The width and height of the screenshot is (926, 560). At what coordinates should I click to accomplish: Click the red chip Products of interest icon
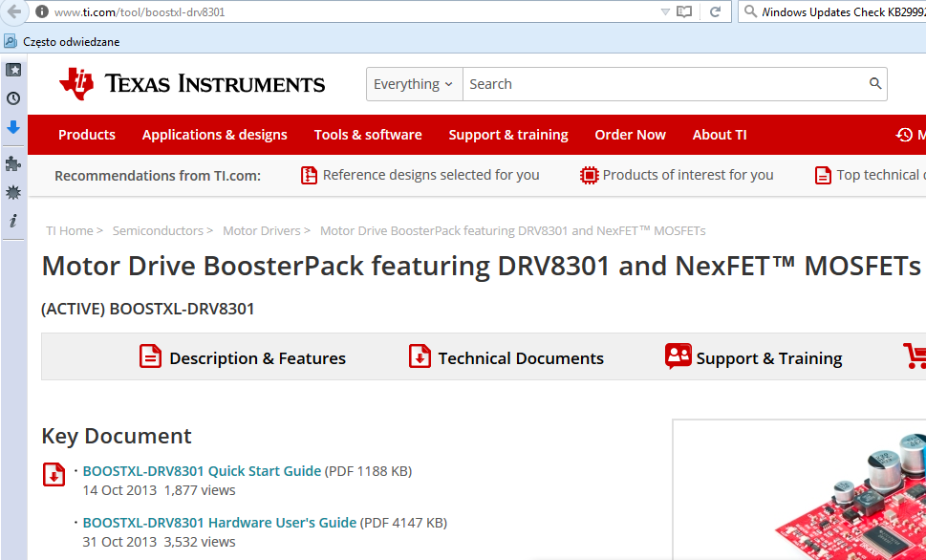pyautogui.click(x=589, y=176)
